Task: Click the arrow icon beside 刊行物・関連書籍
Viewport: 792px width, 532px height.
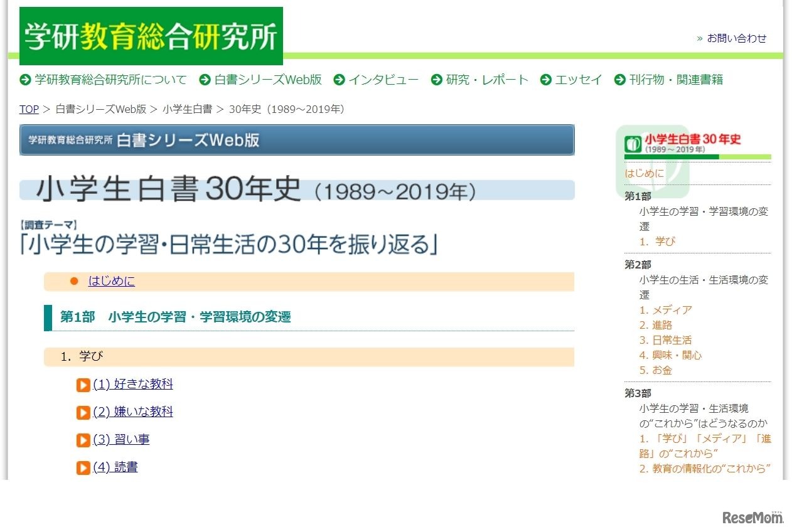Action: [620, 80]
